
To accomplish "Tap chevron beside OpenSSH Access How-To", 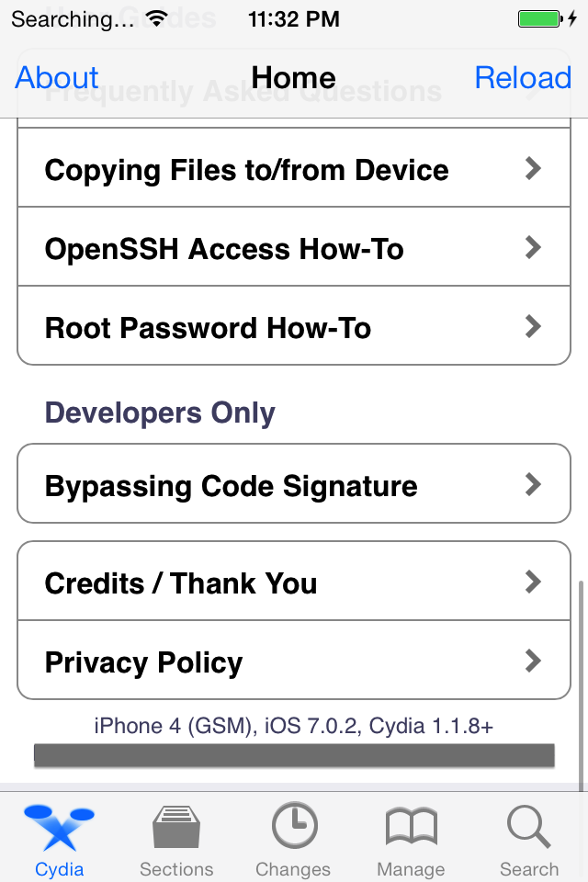I will tap(533, 247).
